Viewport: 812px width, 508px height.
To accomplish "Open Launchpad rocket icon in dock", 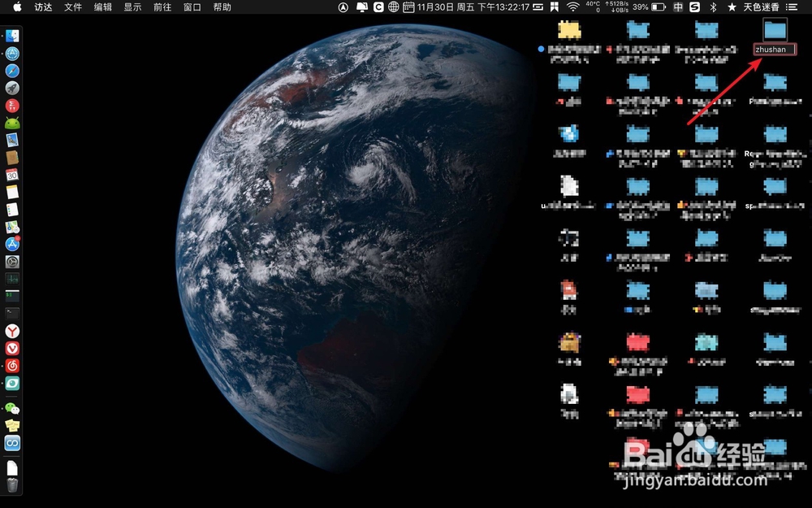I will pyautogui.click(x=12, y=88).
